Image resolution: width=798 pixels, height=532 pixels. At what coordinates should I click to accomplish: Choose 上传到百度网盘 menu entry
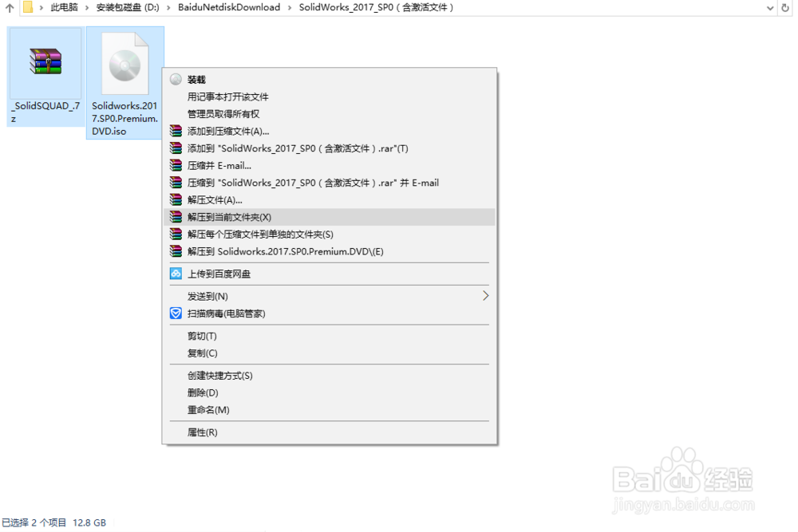pyautogui.click(x=330, y=274)
